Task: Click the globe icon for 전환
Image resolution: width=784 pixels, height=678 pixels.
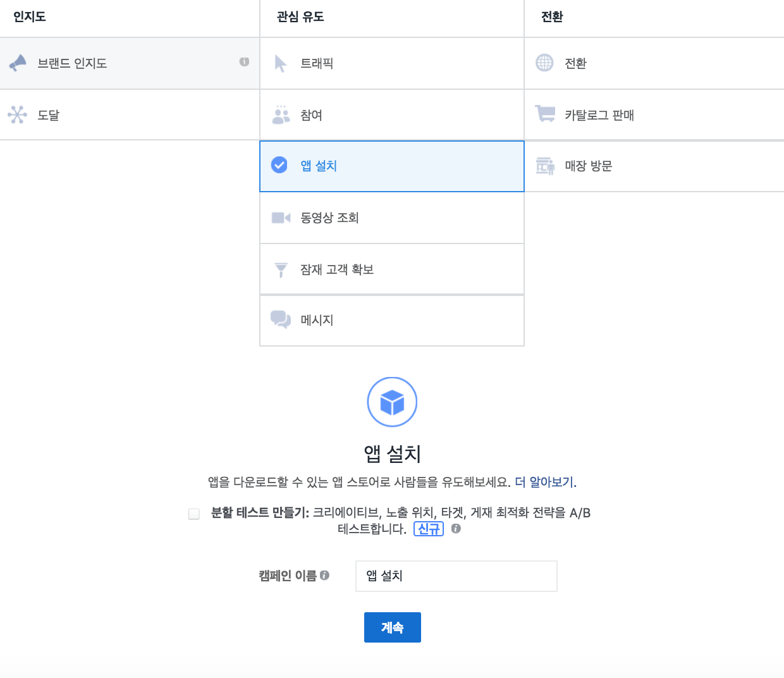Action: pyautogui.click(x=544, y=63)
